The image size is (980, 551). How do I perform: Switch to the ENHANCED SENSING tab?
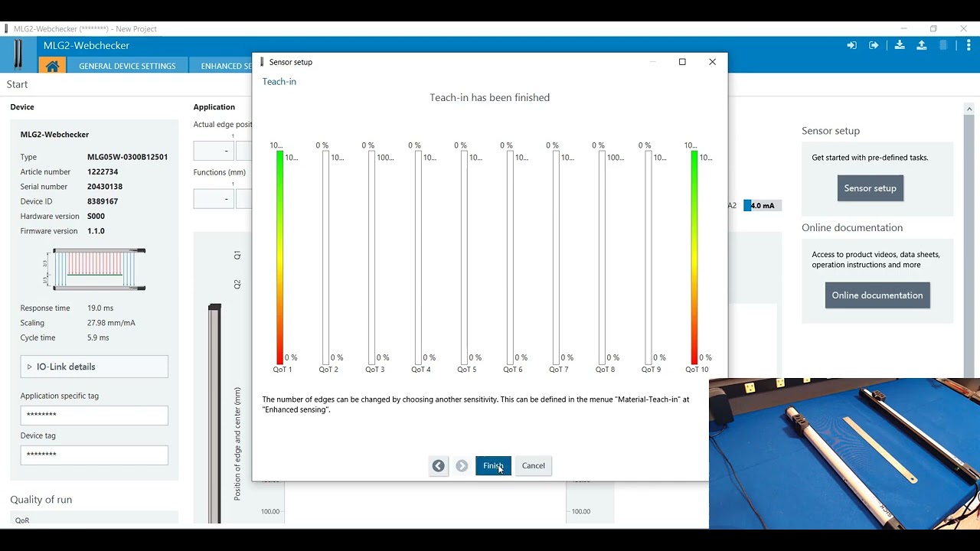tap(222, 66)
